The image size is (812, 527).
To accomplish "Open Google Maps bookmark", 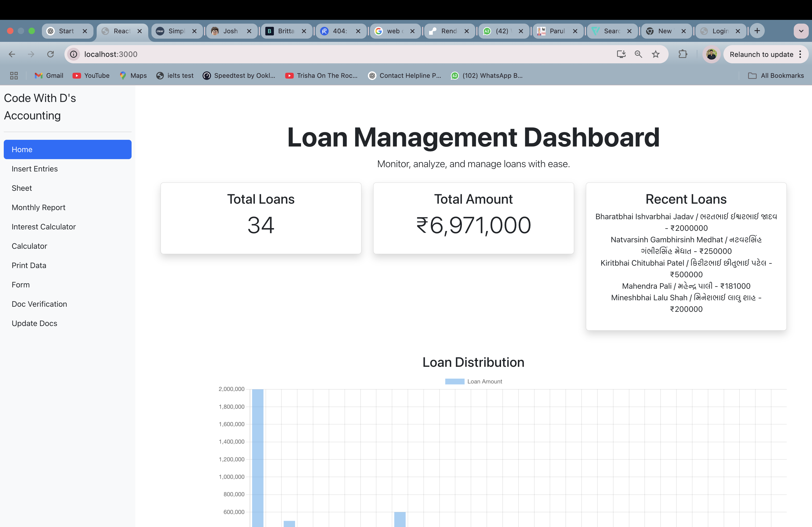I will tap(133, 76).
